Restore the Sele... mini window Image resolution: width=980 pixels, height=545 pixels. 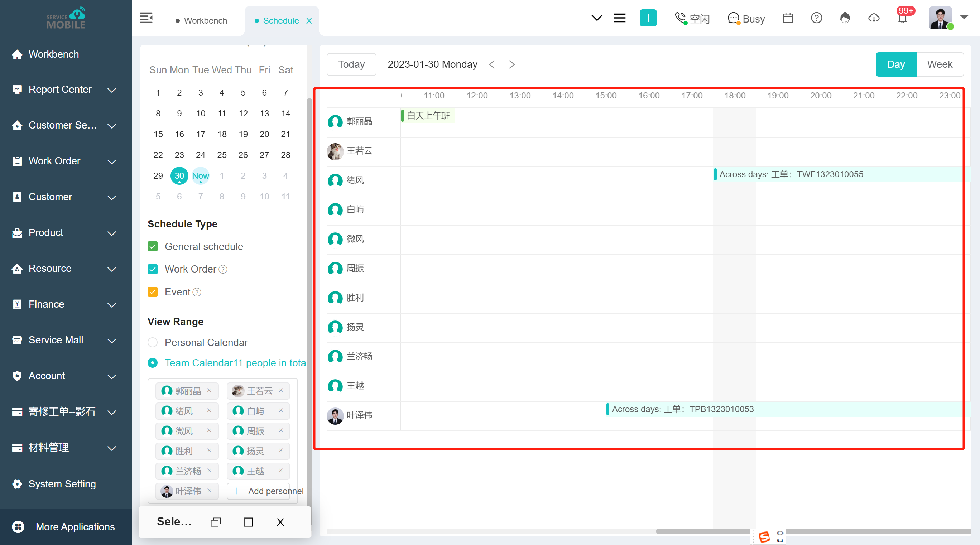216,522
